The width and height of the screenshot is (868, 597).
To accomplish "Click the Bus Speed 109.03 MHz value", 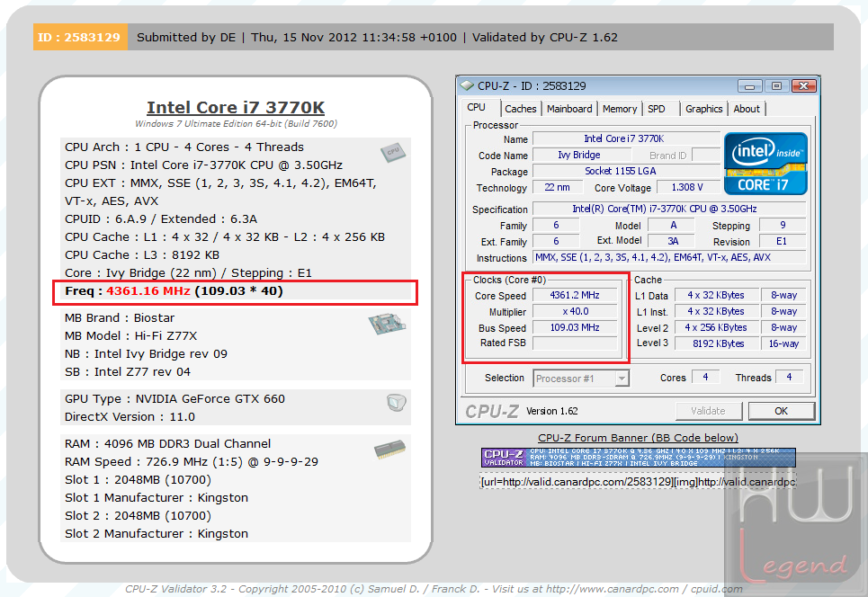I will point(575,327).
